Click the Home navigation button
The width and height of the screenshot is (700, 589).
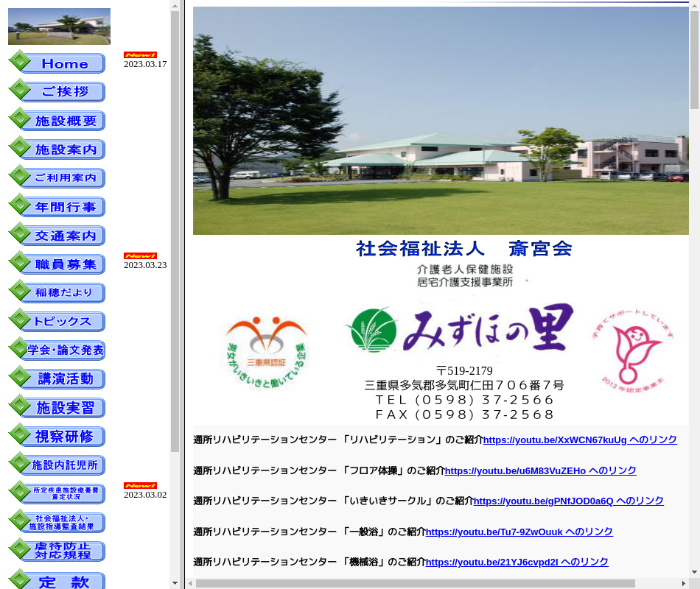57,63
